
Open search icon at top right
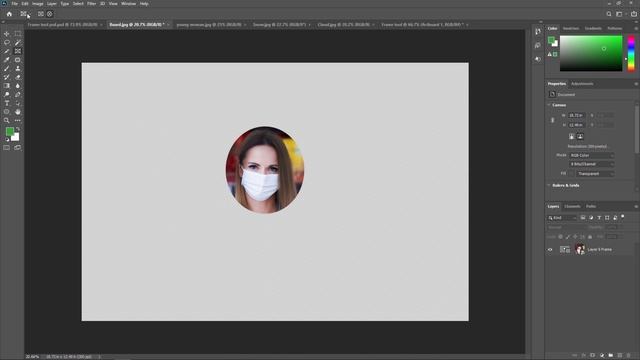[x=609, y=14]
